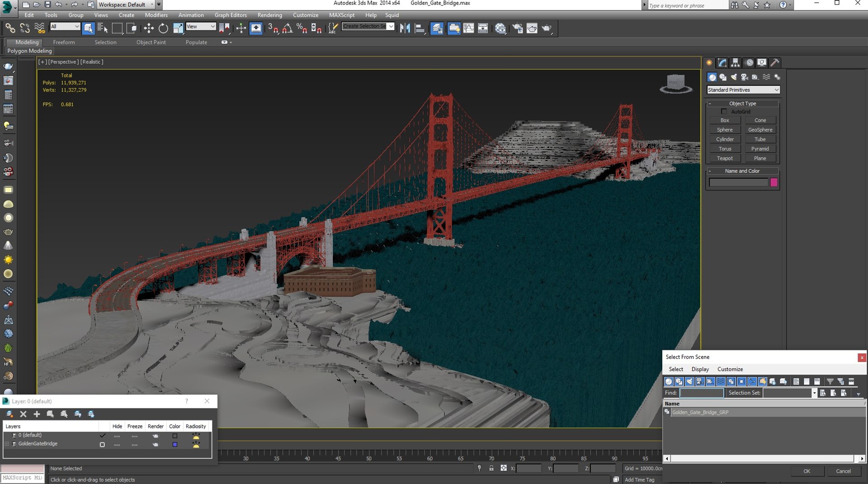The width and height of the screenshot is (868, 484).
Task: Choose the Select and Scale tool
Action: pos(178,28)
